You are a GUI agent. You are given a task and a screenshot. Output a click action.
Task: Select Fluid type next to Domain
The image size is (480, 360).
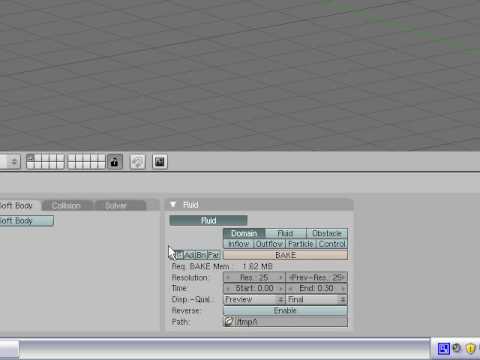(x=286, y=233)
